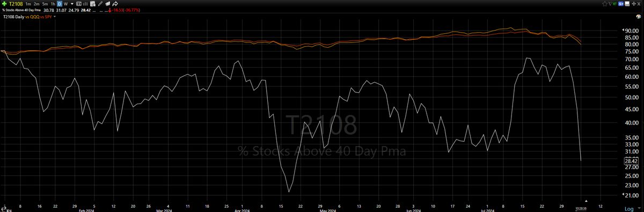
Task: Click the vs QQQ comparison label
Action: coord(32,17)
